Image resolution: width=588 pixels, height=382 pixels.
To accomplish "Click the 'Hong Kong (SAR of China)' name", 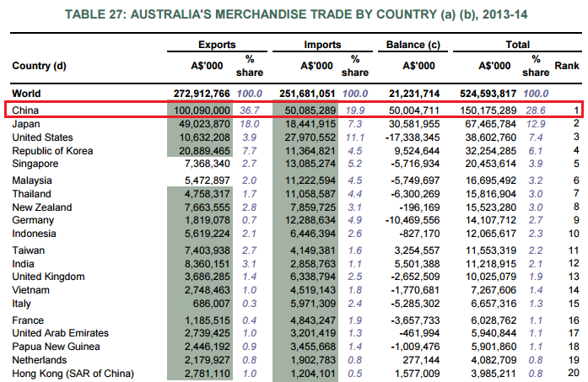I will tap(73, 374).
